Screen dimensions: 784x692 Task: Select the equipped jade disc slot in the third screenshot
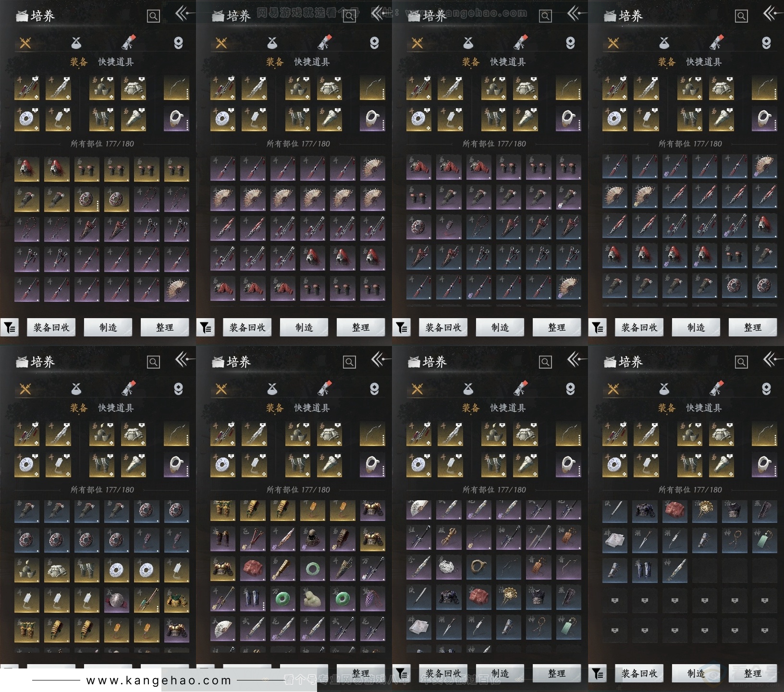pos(419,119)
